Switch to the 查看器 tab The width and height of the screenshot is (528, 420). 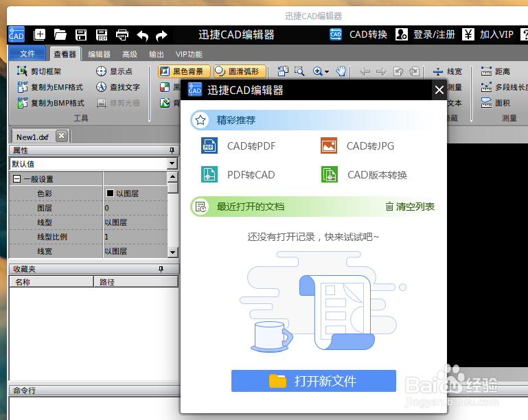tap(65, 54)
